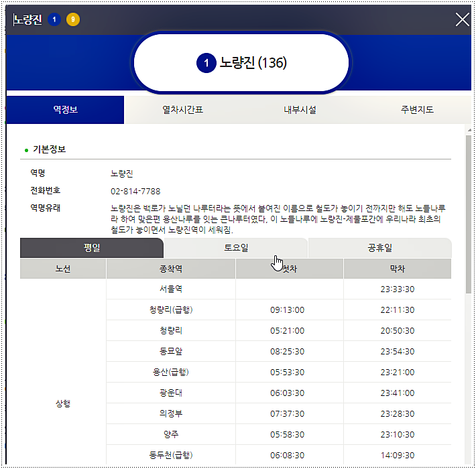The width and height of the screenshot is (476, 469).
Task: Click last train time 20:50:30
Action: coord(398,331)
